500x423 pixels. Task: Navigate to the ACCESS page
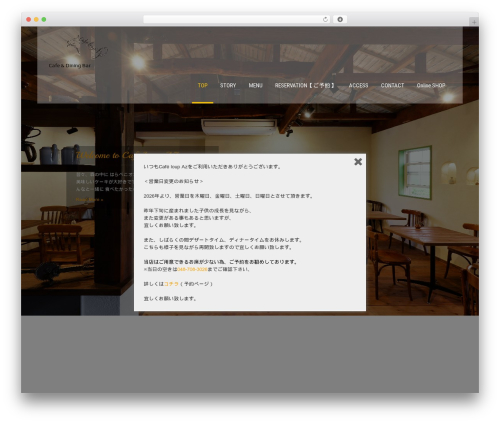[x=358, y=86]
